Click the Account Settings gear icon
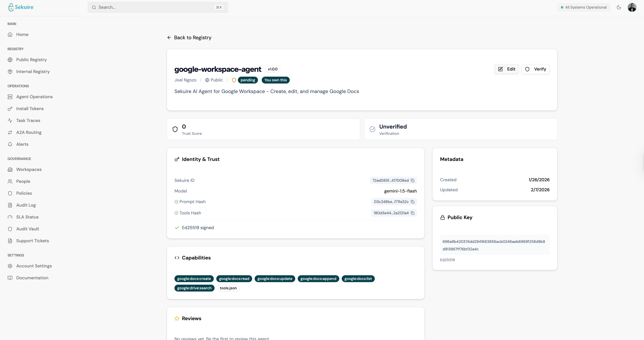 click(x=10, y=266)
